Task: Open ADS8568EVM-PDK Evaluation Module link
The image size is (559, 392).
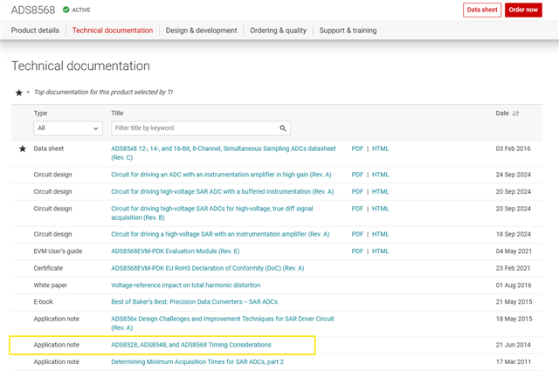Action: [x=175, y=251]
